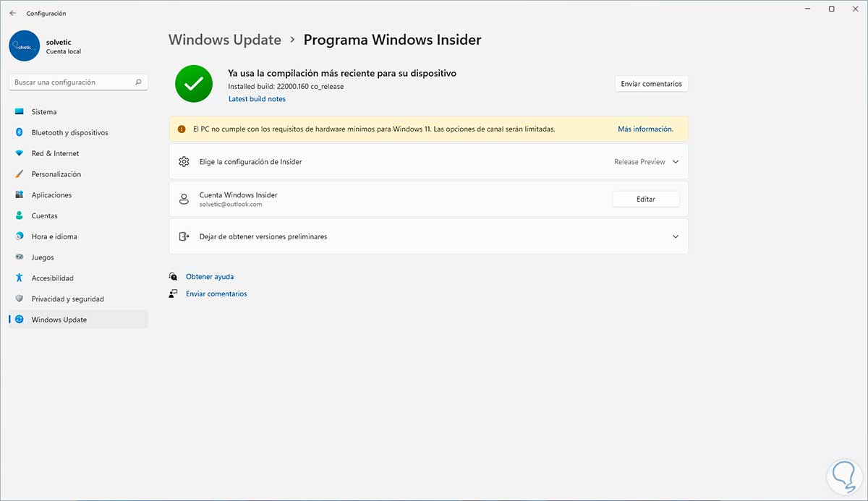Close the Configuración window
Viewport: 868px width, 501px height.
856,9
